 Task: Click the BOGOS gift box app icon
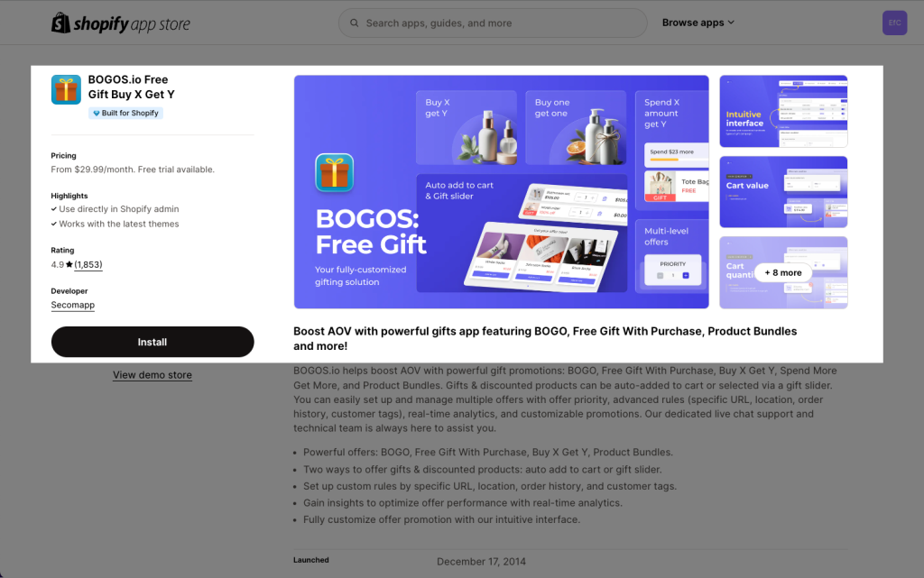point(66,89)
